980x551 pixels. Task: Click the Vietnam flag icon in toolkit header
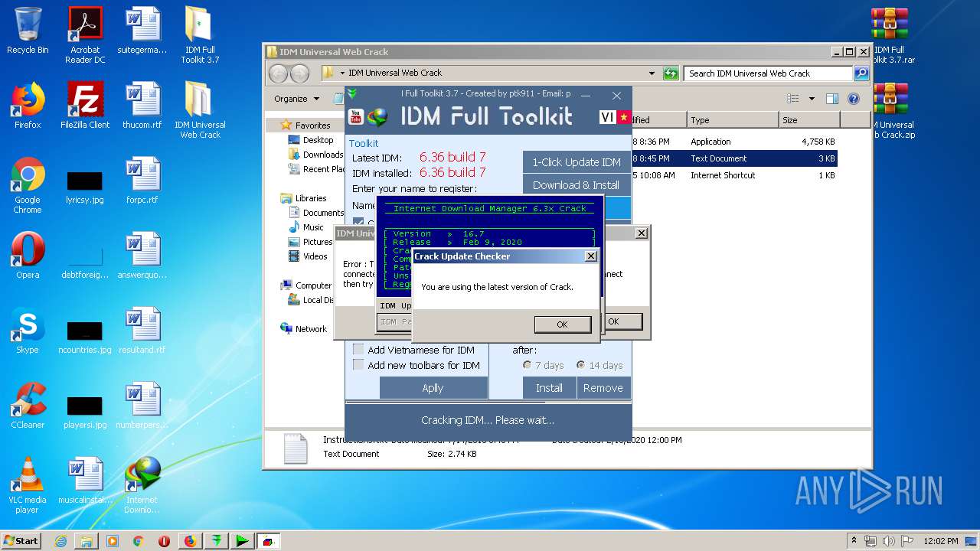click(623, 117)
